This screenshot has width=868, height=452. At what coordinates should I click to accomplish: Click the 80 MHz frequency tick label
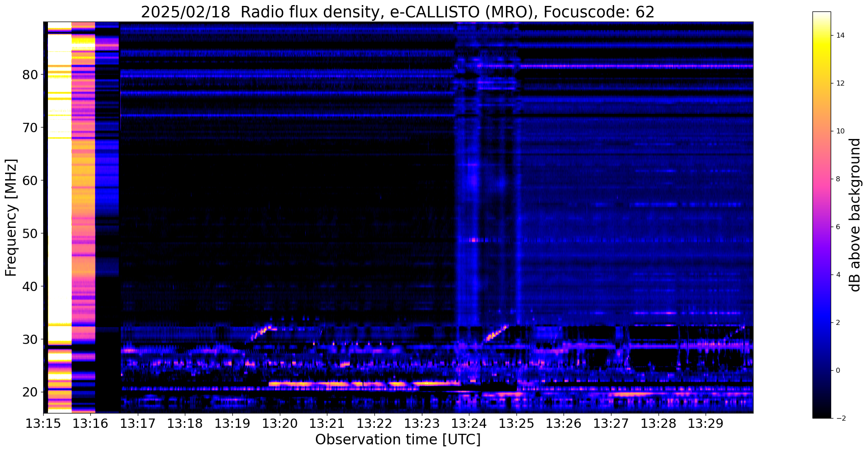point(30,75)
